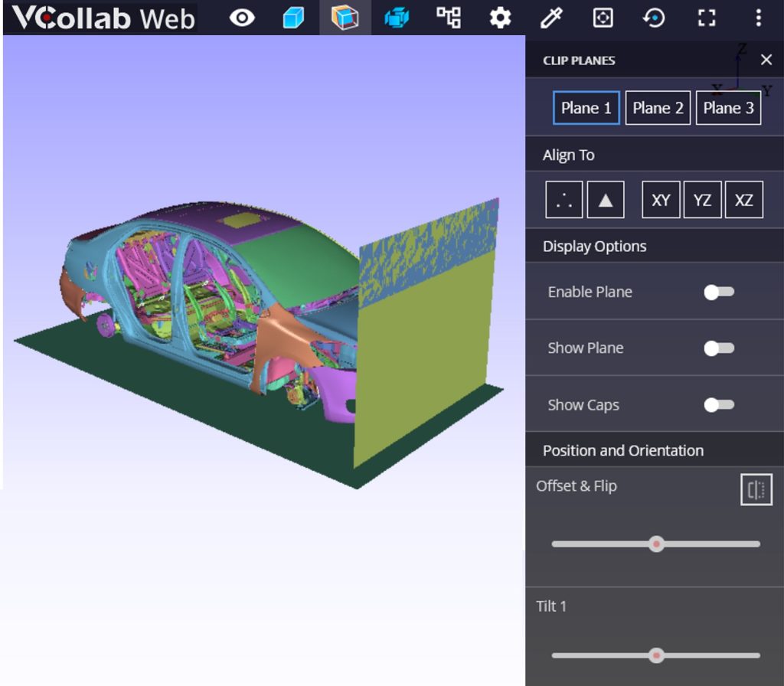Screen dimensions: 784x686
Task: Click the flip plane icon
Action: [x=756, y=489]
